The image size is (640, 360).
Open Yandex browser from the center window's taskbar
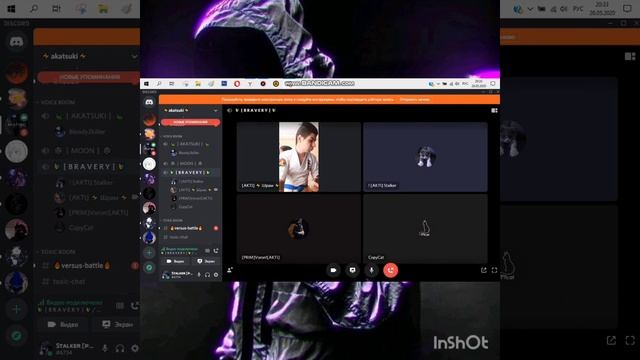point(250,84)
